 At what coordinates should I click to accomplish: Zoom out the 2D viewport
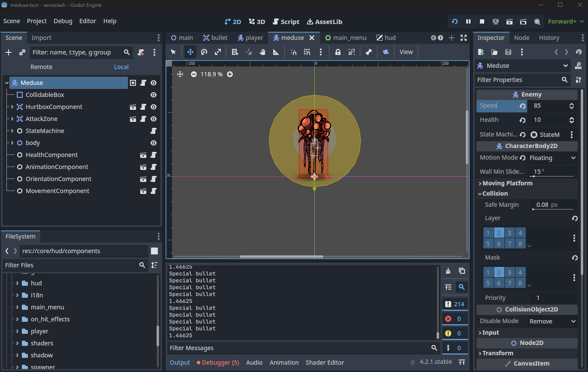tap(194, 74)
